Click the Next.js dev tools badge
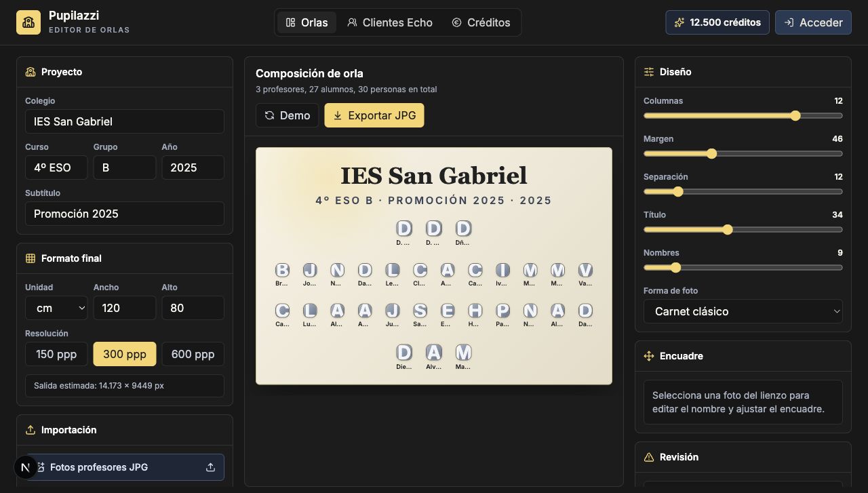The image size is (868, 493). tap(26, 467)
